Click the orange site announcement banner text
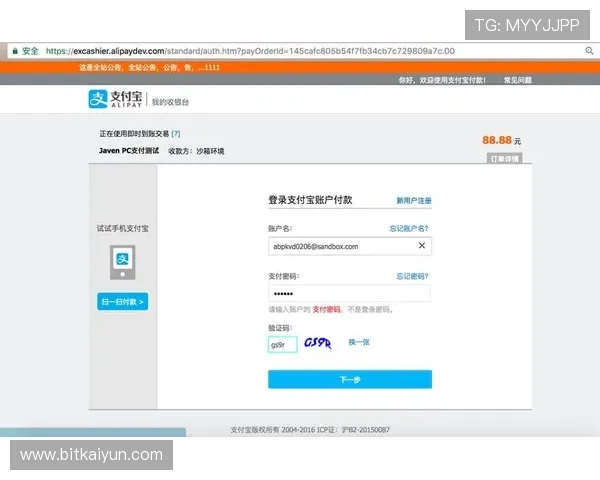Screen dimensions: 600x480 click(150, 68)
